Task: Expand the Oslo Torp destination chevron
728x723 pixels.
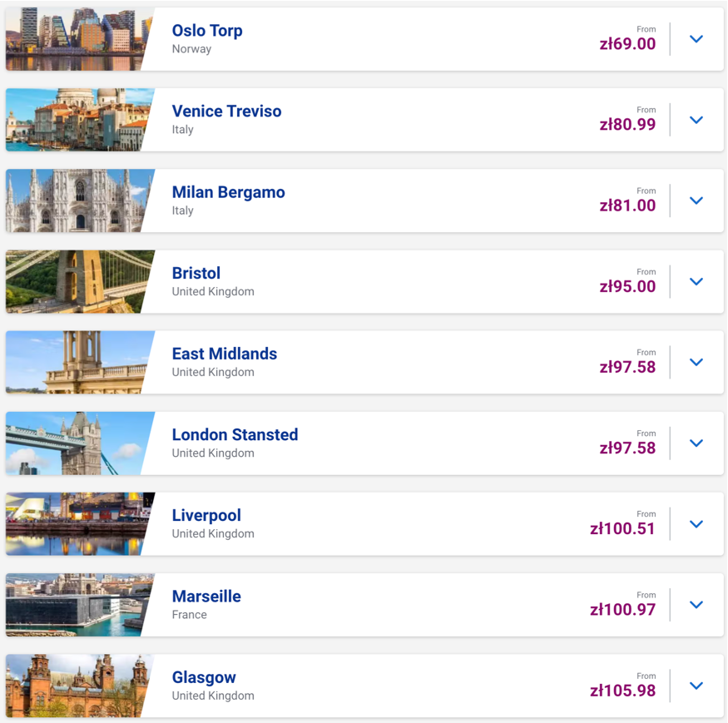Action: [x=696, y=39]
